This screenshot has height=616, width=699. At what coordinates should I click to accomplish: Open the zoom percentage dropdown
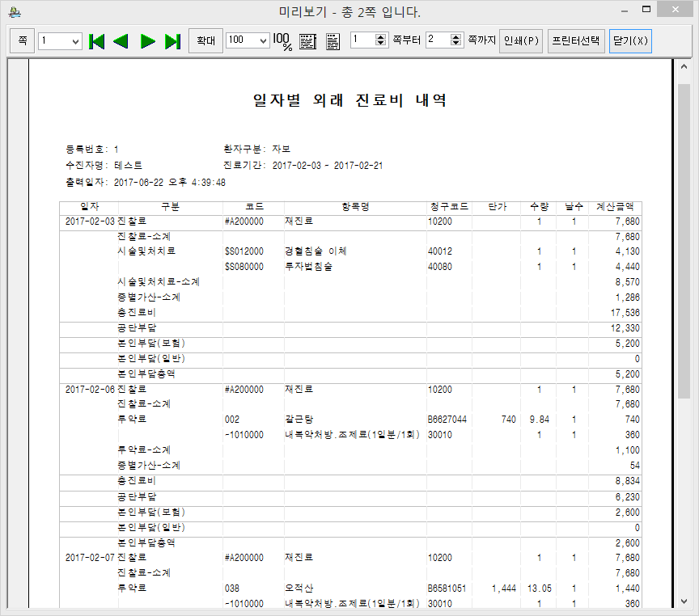pos(263,40)
